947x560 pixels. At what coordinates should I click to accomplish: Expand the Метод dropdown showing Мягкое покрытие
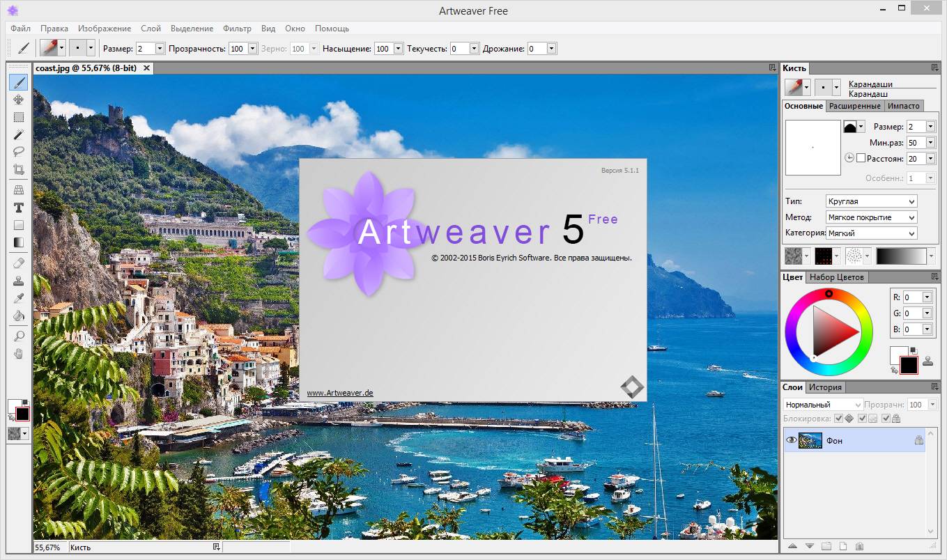click(x=871, y=217)
